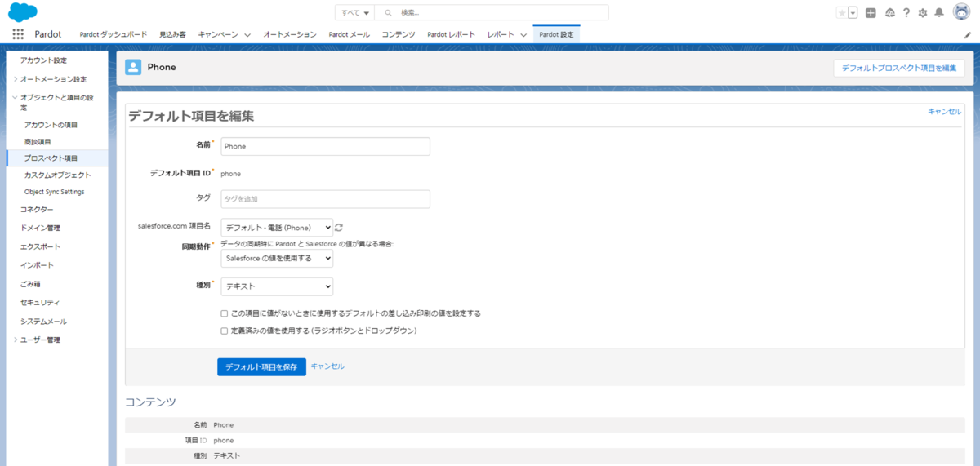Check the predefined values checkbox
980x466 pixels.
[225, 331]
